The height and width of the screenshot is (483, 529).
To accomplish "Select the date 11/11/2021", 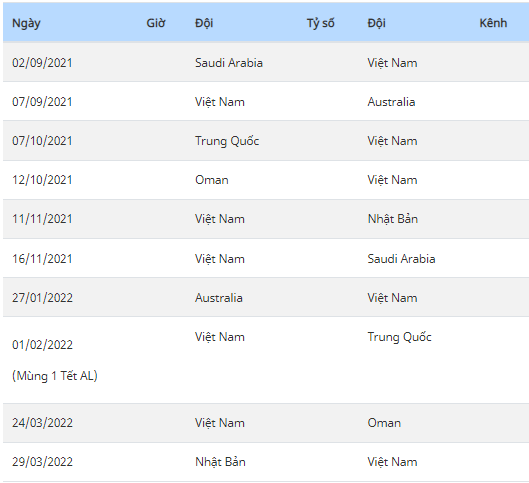I will pyautogui.click(x=42, y=219).
